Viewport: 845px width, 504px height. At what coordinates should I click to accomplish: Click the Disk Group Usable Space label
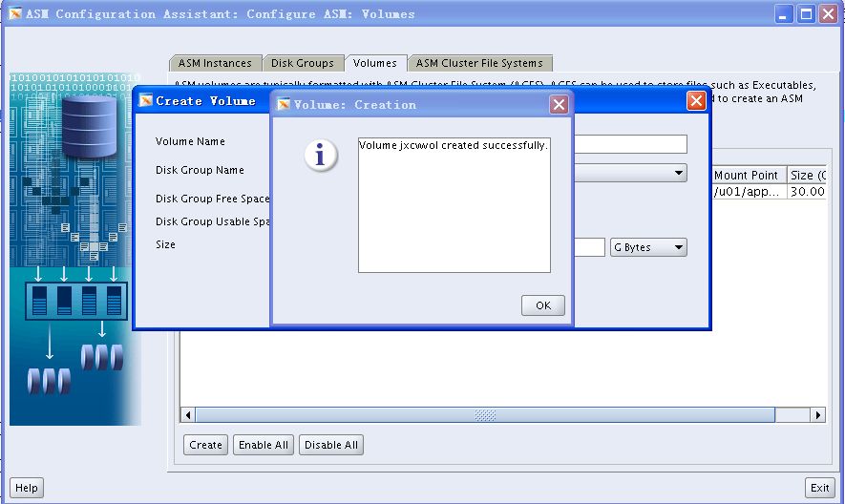point(212,221)
